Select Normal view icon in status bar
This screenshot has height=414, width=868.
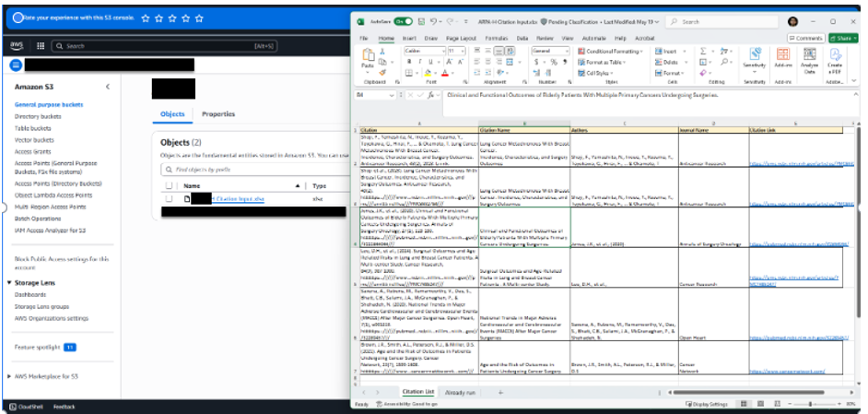coord(744,404)
